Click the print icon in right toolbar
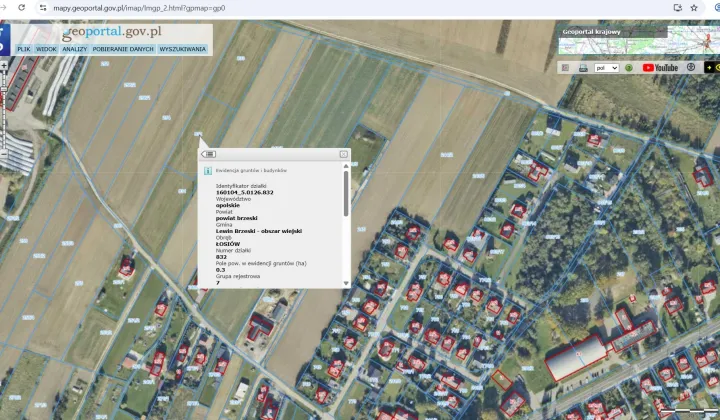 [x=583, y=68]
